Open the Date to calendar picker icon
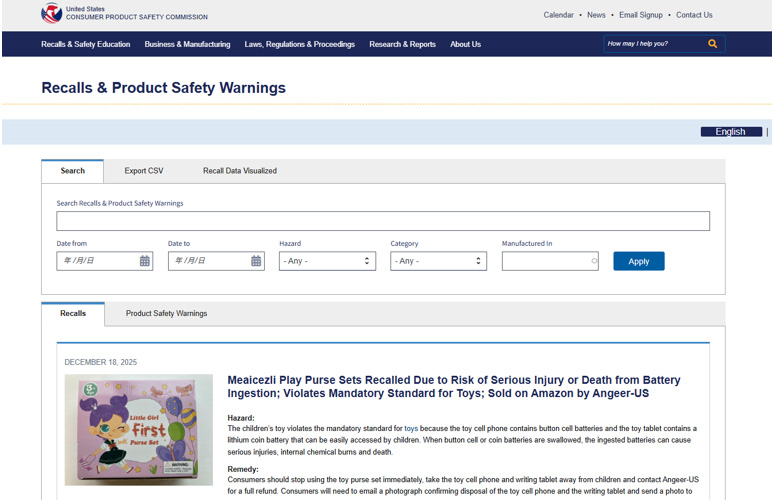Image resolution: width=772 pixels, height=504 pixels. pos(256,261)
